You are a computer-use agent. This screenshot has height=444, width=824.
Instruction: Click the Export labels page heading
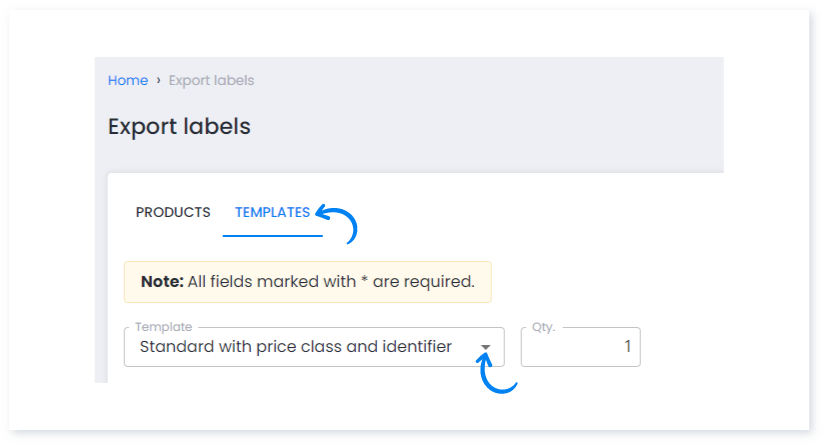179,127
